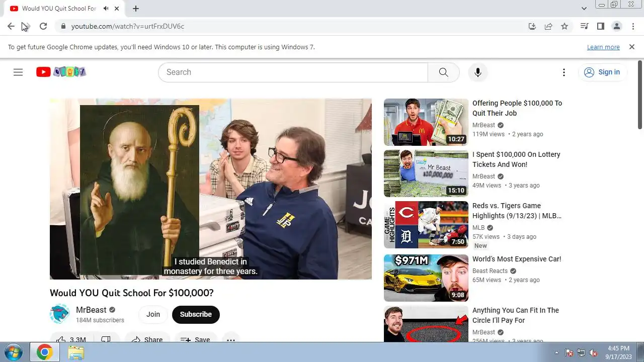This screenshot has width=644, height=362.
Task: Submit search with the magnifier button
Action: 443,72
